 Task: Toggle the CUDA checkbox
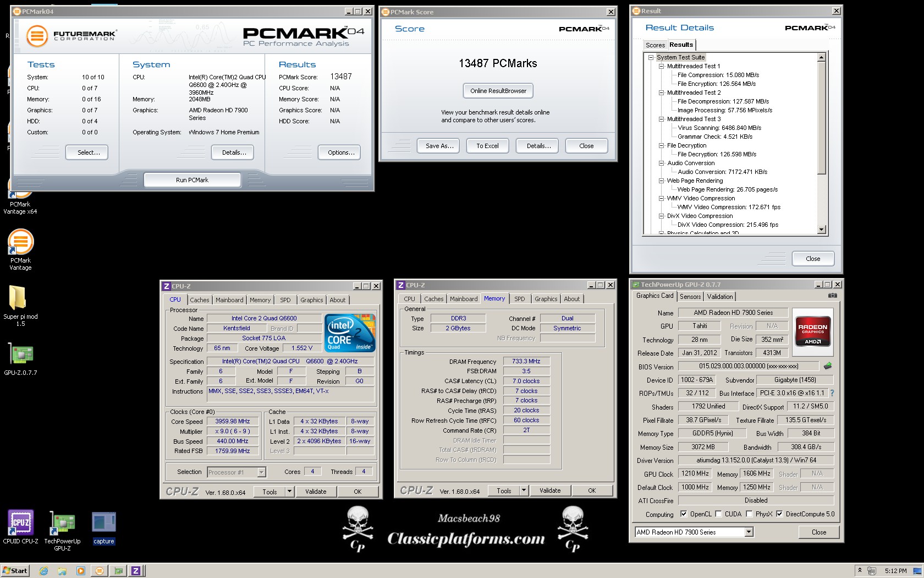click(x=718, y=514)
